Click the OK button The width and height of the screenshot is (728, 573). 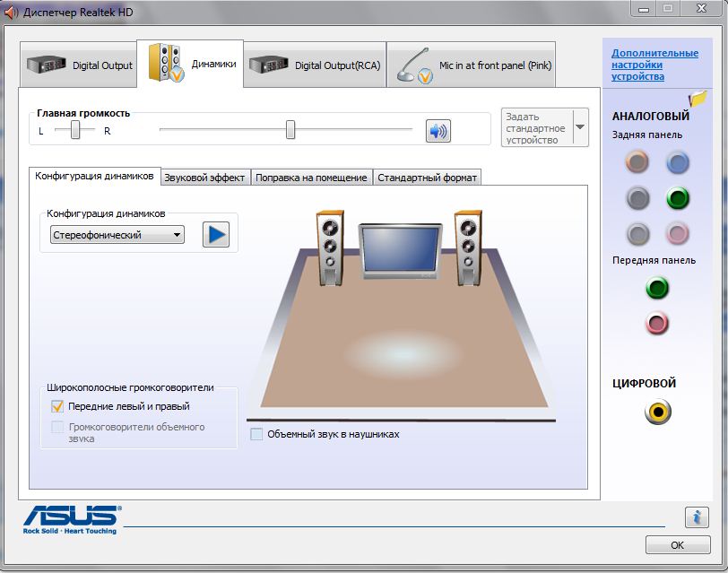point(678,545)
